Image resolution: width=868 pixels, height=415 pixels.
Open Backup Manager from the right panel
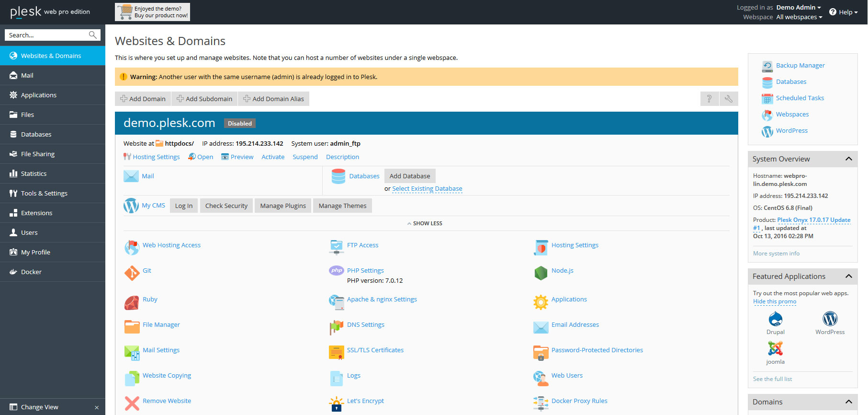pos(800,65)
